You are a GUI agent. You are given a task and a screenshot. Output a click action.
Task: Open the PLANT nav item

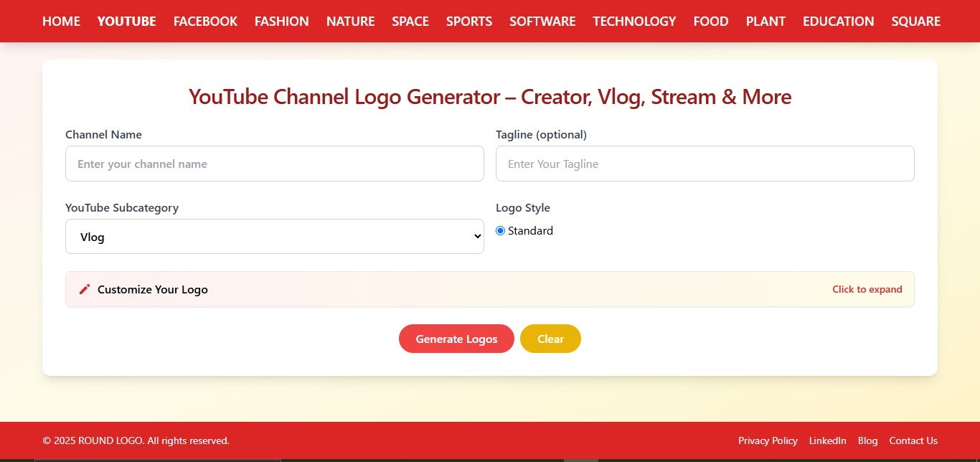coord(765,22)
